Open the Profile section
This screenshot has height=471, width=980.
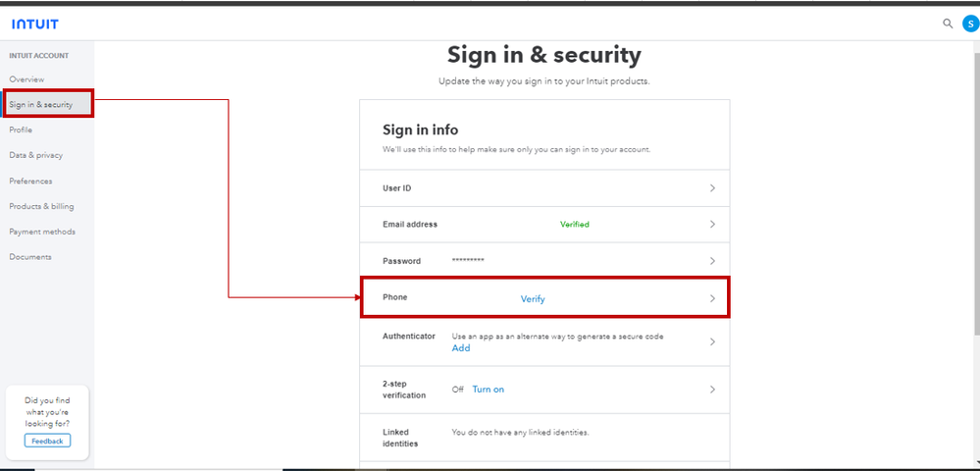click(x=21, y=130)
